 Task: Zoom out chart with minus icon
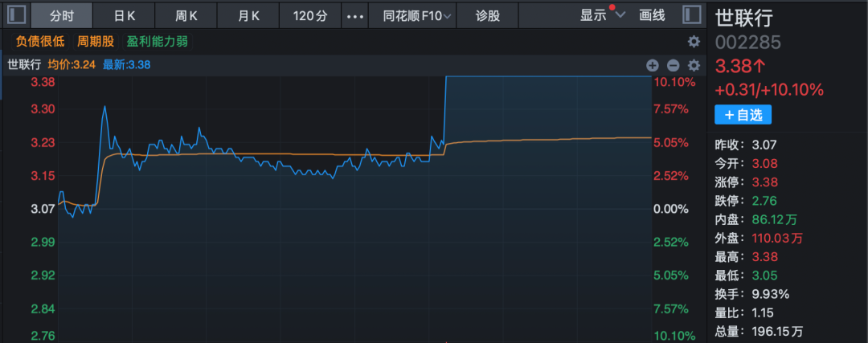point(674,66)
